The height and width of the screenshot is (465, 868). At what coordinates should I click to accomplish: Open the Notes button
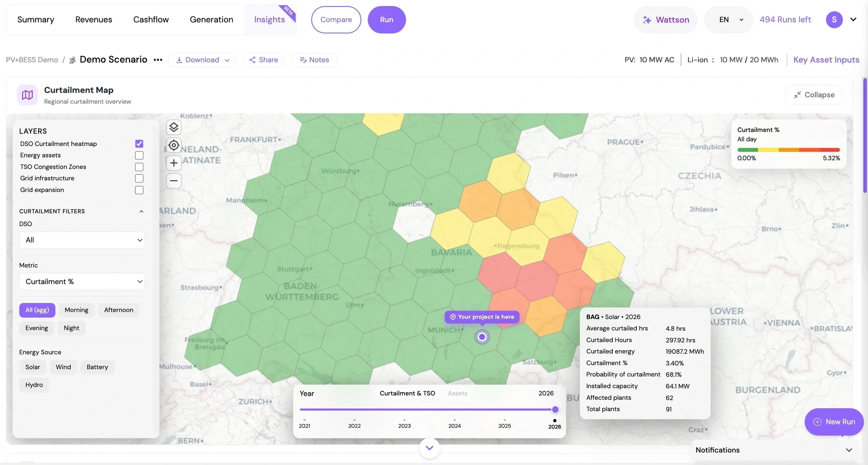click(x=314, y=60)
